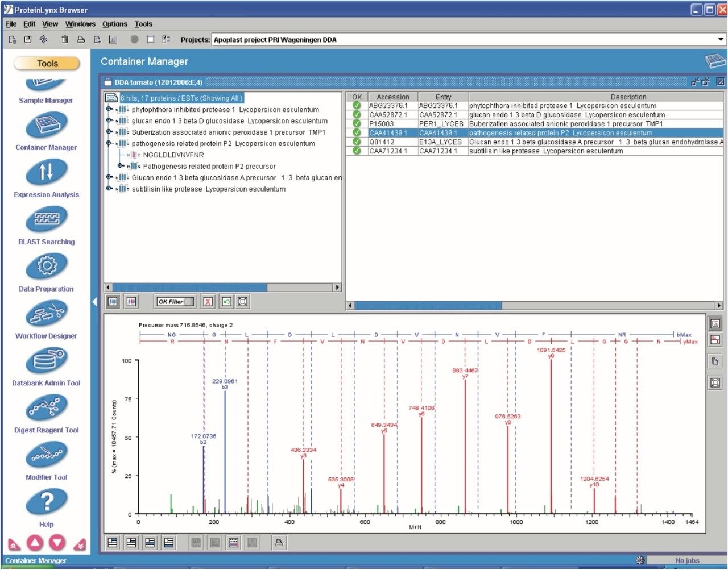Click the zoom-to-fit icon below tree

click(243, 302)
